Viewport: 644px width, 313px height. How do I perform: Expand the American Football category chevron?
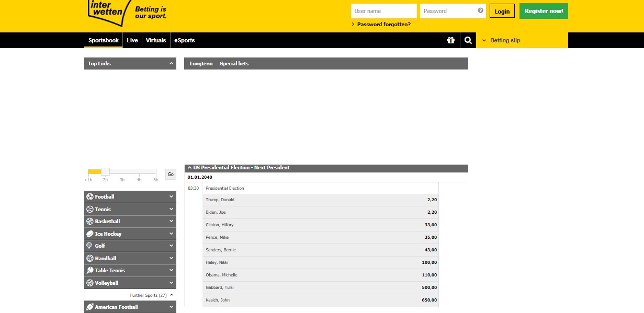[171, 307]
